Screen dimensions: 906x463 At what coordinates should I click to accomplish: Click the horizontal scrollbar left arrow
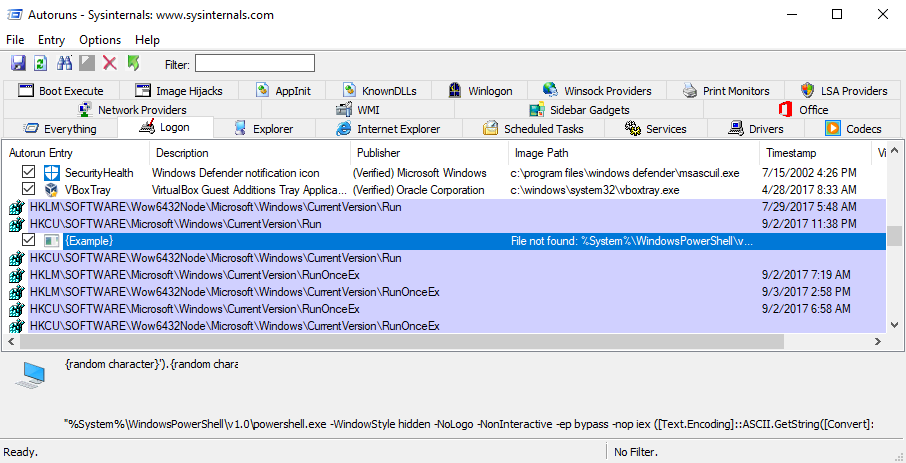(10, 342)
